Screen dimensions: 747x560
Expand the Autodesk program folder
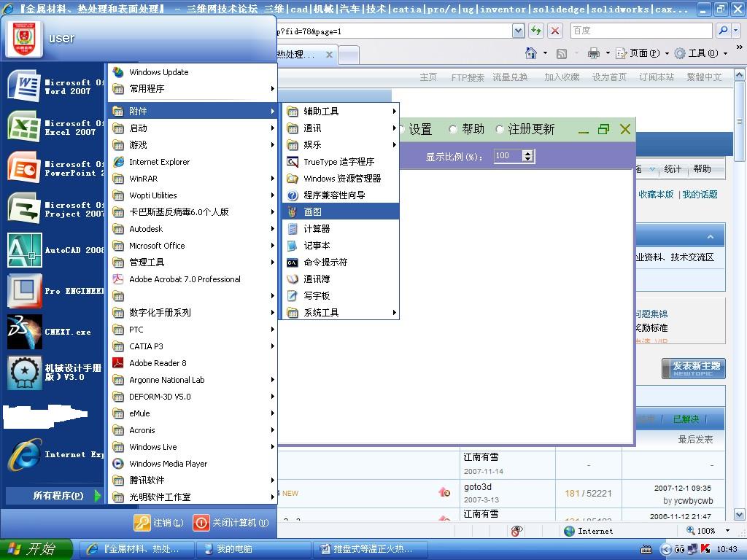coord(193,228)
